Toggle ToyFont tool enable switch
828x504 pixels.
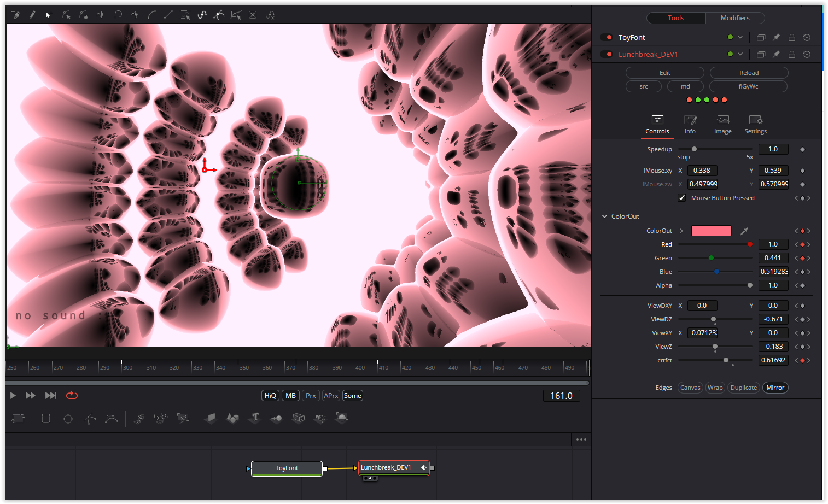[607, 37]
